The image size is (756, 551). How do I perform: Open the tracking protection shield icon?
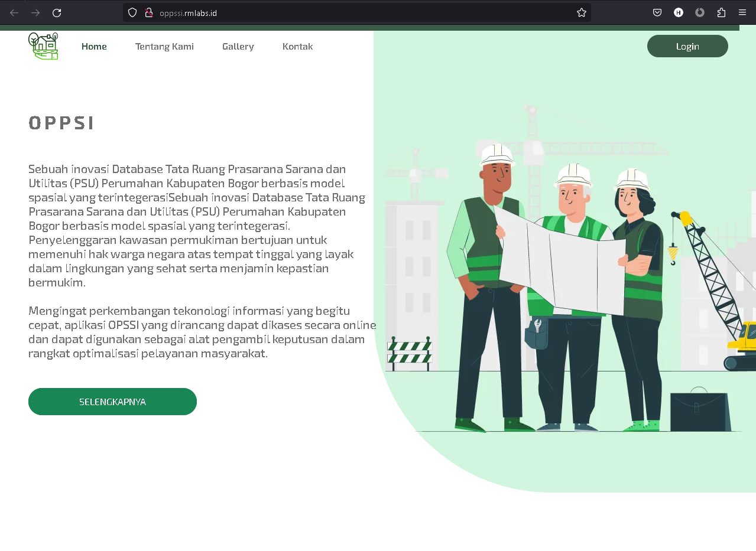[132, 12]
